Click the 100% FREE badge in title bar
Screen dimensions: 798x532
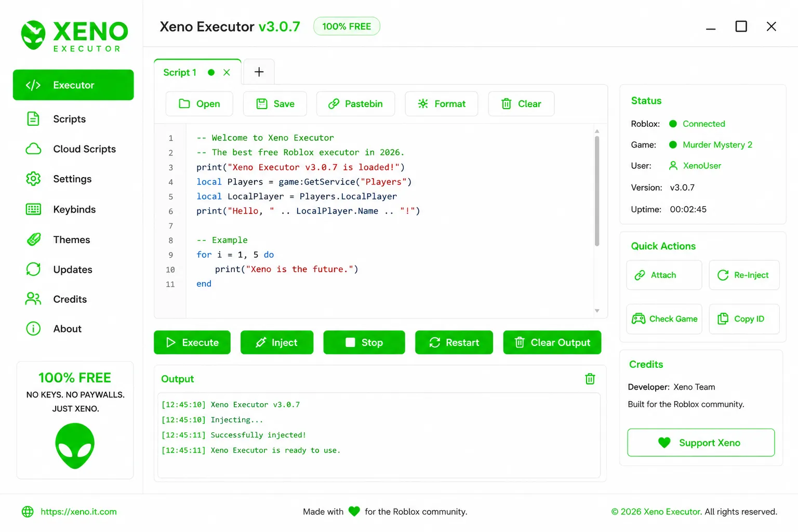coord(347,26)
